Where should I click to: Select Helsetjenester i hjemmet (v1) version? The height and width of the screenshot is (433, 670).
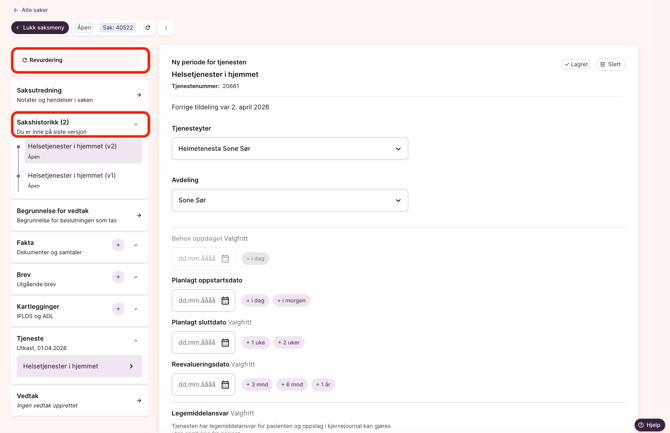coord(72,176)
